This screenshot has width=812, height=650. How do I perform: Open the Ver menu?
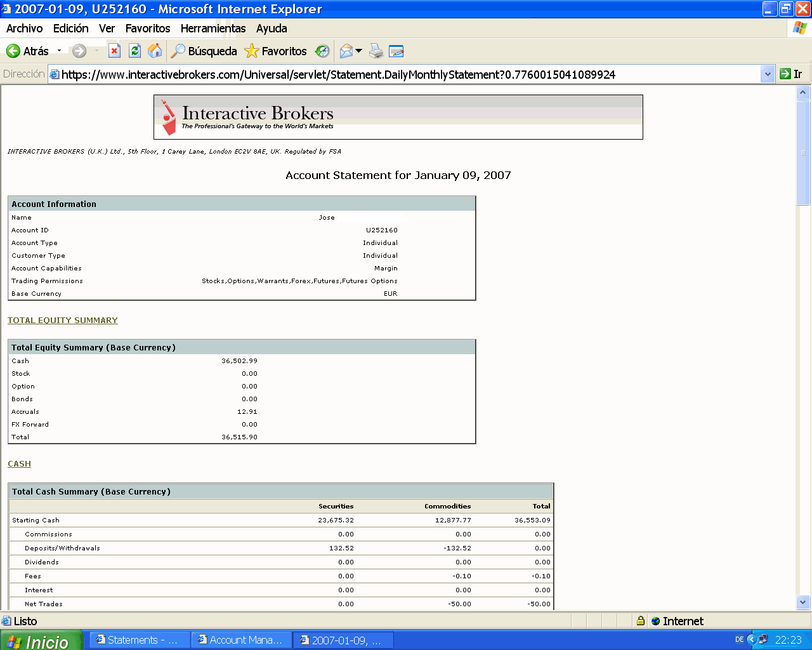point(107,29)
